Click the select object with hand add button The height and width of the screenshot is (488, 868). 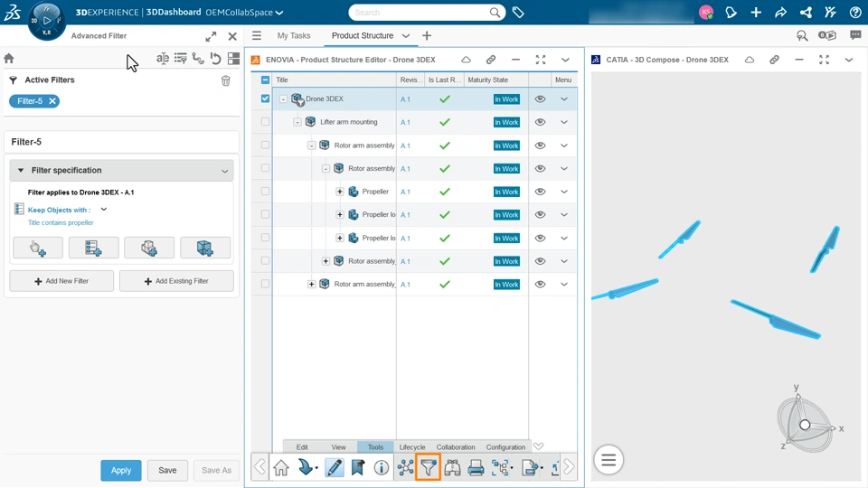tap(38, 248)
